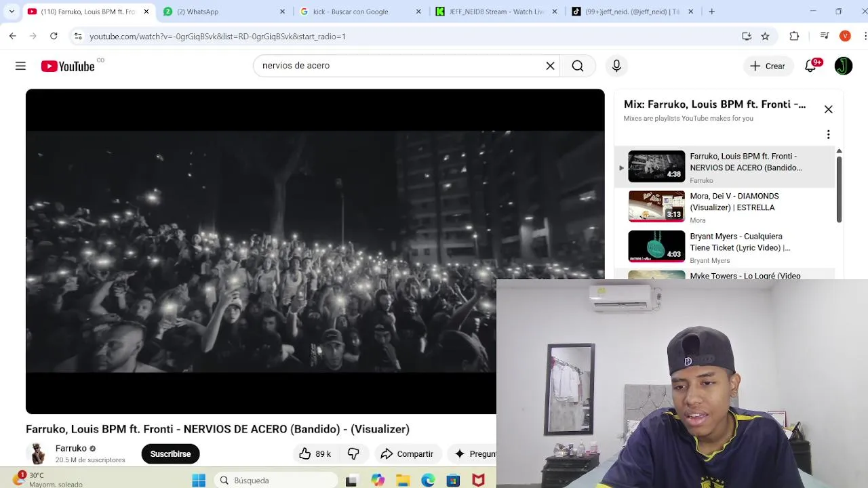
Task: Click 20.5 M de suscriptores text
Action: coord(90,460)
